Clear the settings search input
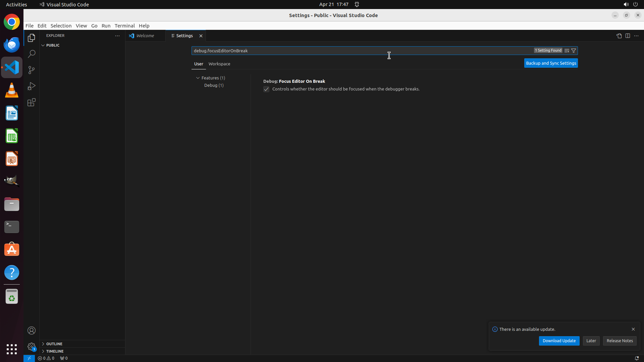This screenshot has width=644, height=362. (x=567, y=51)
